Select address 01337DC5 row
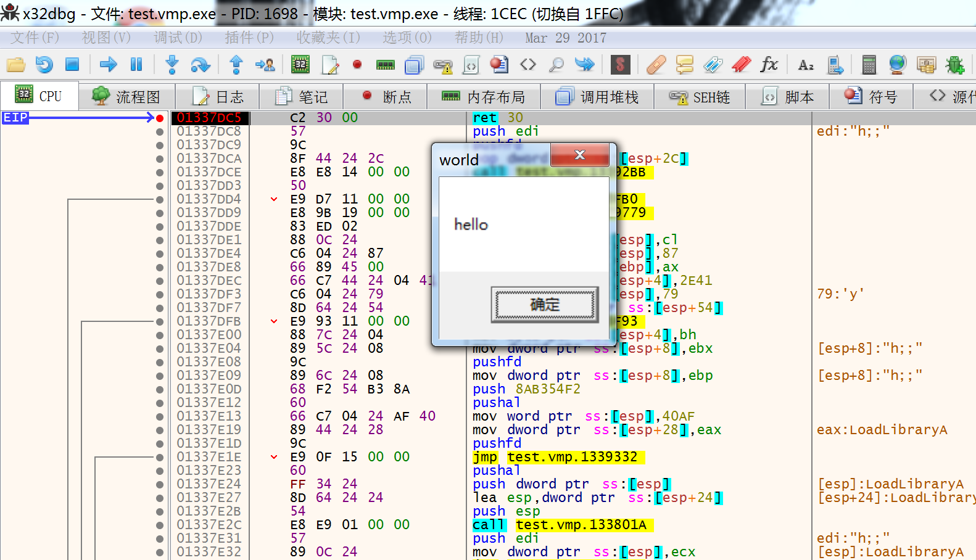 (x=210, y=118)
